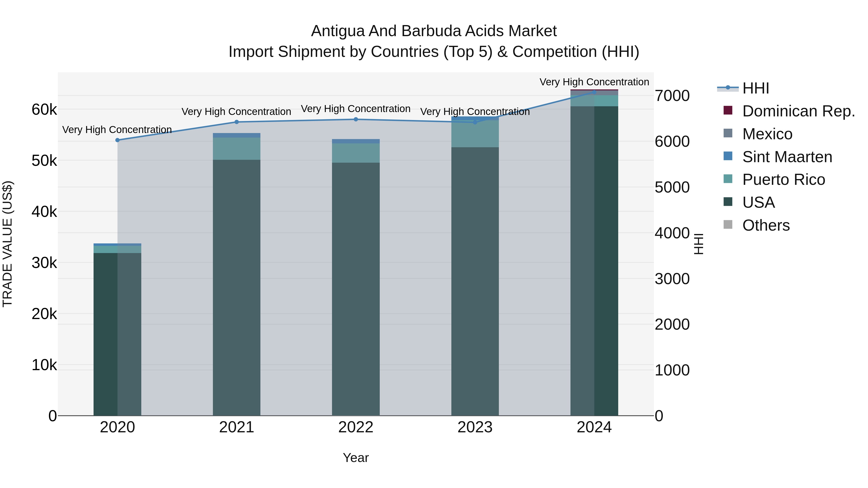Click the 2024 HHI data point

(x=594, y=92)
